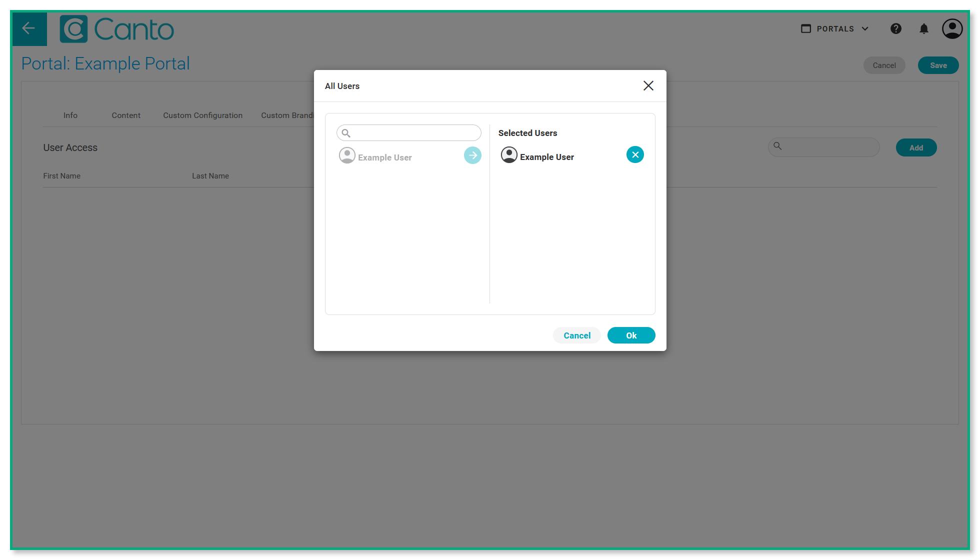Click the Add user access button
Screen dimensions: 980x560
click(915, 148)
